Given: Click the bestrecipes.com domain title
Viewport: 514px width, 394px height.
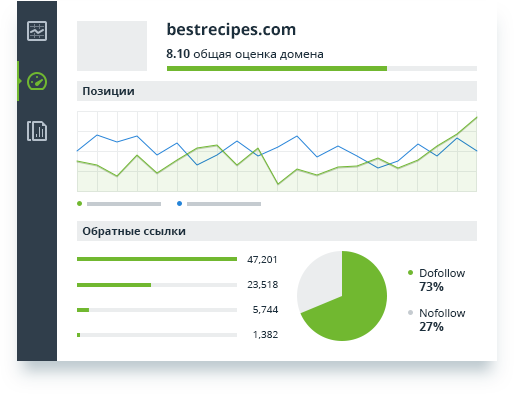Looking at the screenshot, I should (231, 30).
